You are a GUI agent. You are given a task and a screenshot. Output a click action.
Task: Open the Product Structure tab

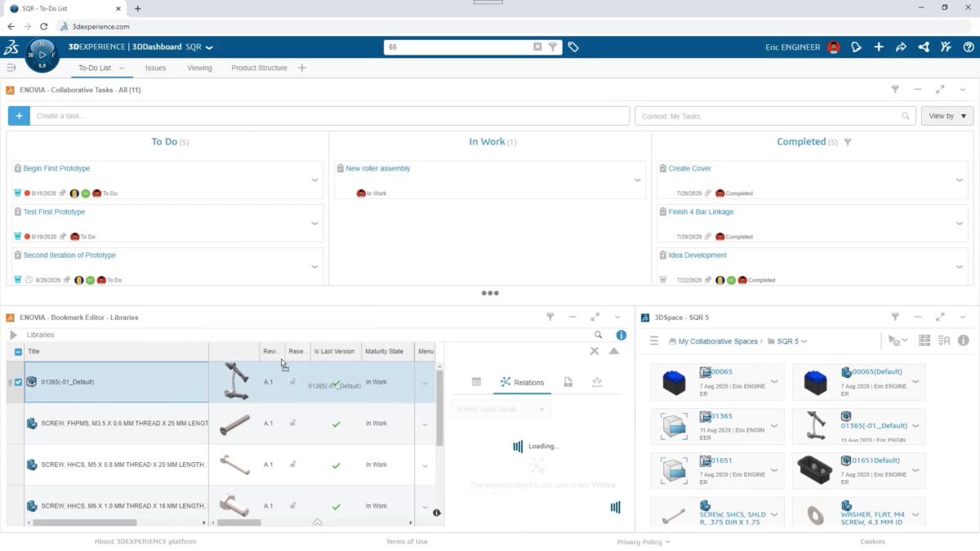(259, 68)
